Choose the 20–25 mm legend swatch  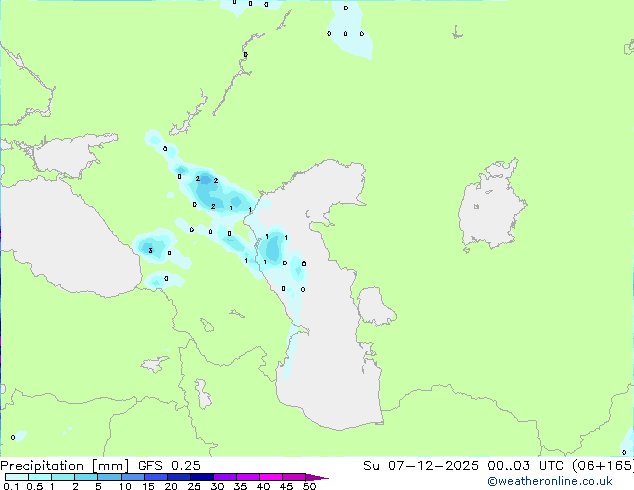coord(179,477)
